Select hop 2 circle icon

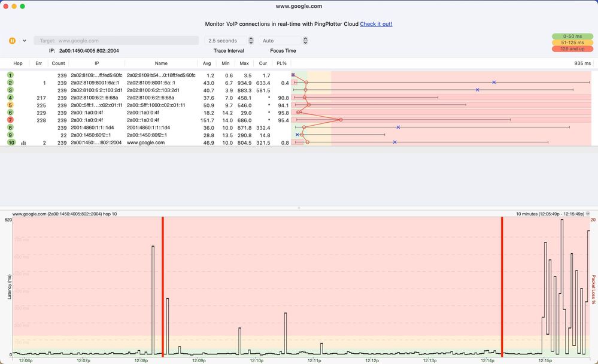coord(10,83)
